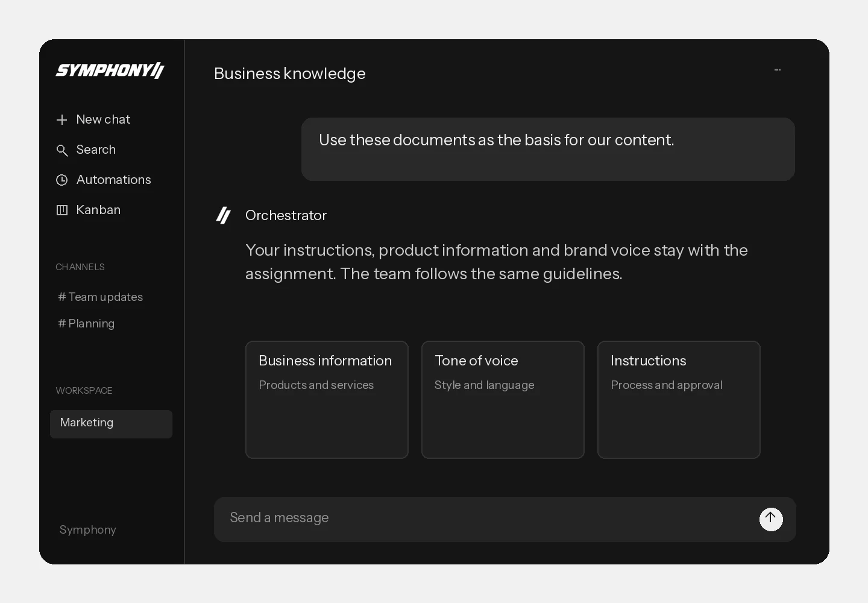Viewport: 868px width, 603px height.
Task: Open the #Planning channel
Action: tap(86, 323)
